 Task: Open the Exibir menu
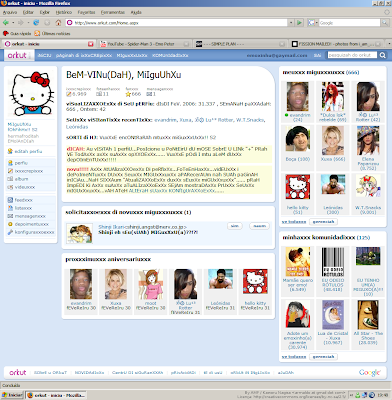click(x=45, y=12)
